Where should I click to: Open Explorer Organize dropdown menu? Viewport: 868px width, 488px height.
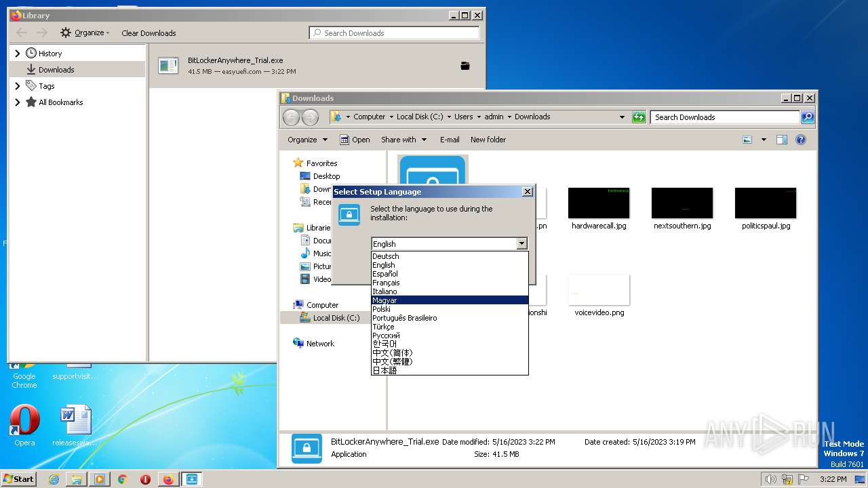(x=307, y=140)
